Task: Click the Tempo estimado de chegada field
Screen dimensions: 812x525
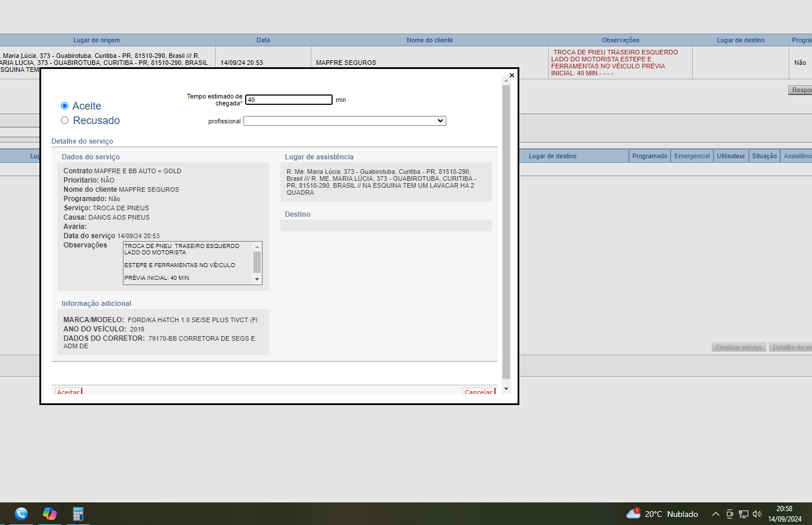Action: point(289,100)
